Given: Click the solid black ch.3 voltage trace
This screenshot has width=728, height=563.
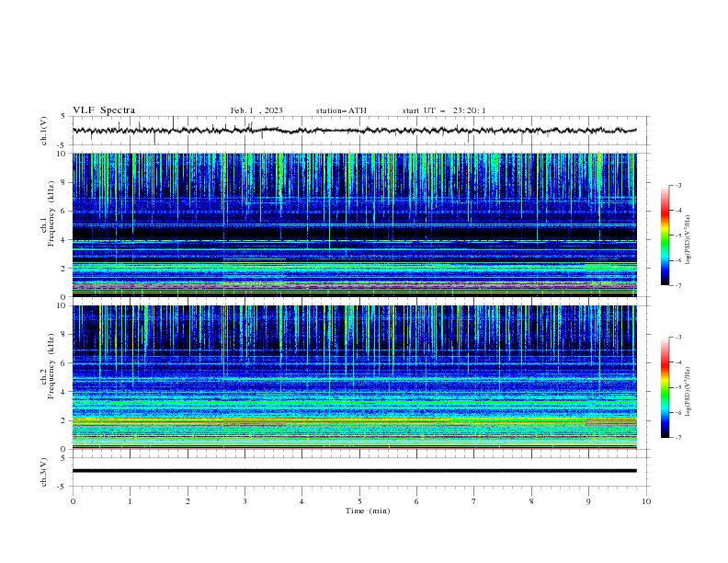Looking at the screenshot, I should click(354, 471).
